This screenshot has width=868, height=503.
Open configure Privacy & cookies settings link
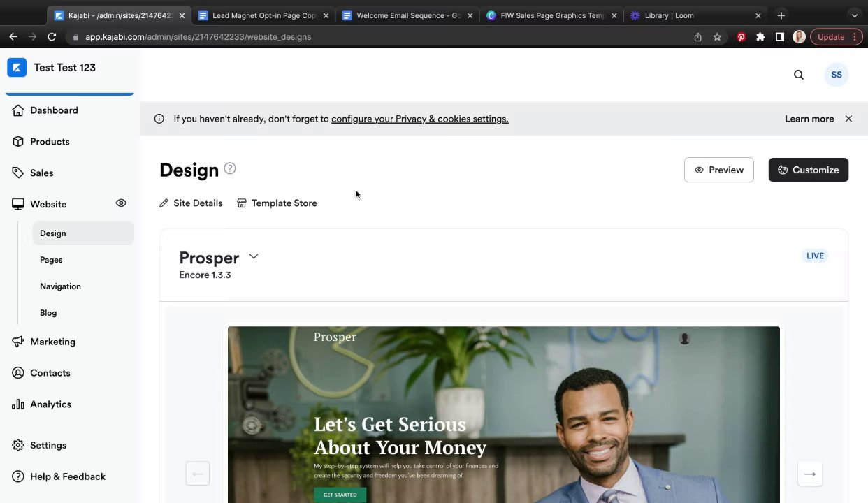pyautogui.click(x=419, y=119)
